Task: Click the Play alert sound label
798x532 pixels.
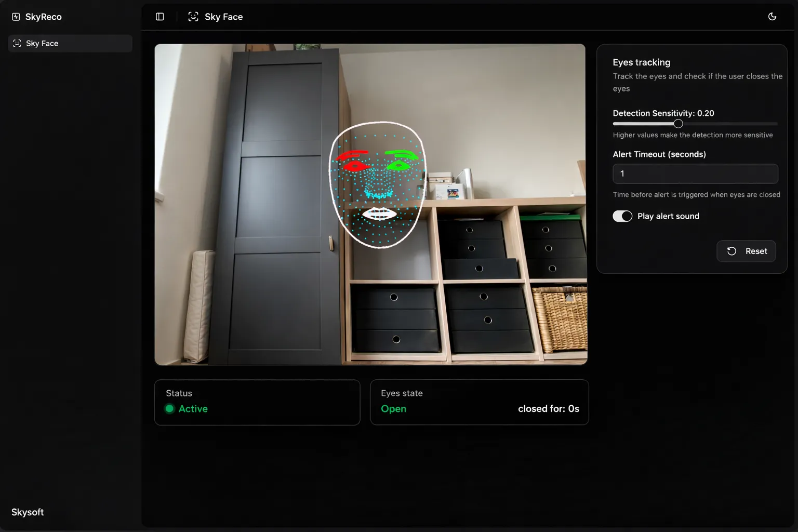Action: click(668, 216)
